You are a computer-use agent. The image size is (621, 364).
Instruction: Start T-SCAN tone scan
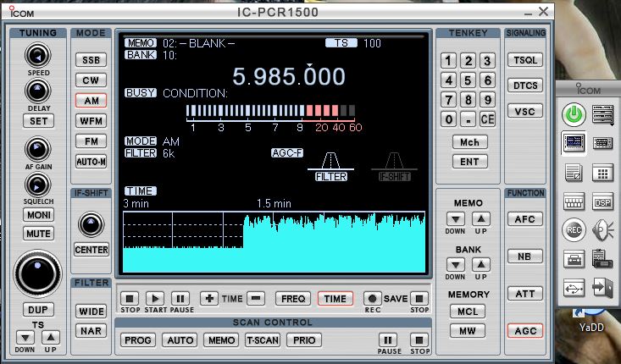[262, 340]
